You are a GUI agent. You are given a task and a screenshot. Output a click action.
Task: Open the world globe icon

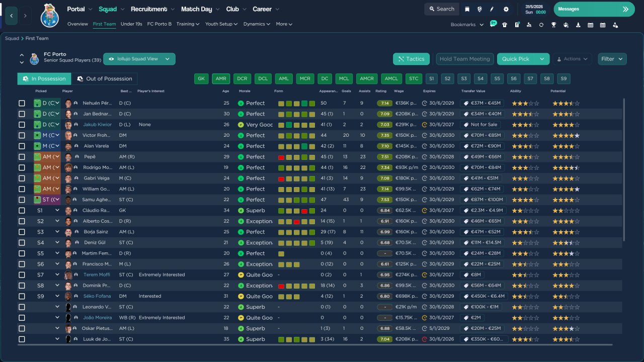[x=479, y=9]
